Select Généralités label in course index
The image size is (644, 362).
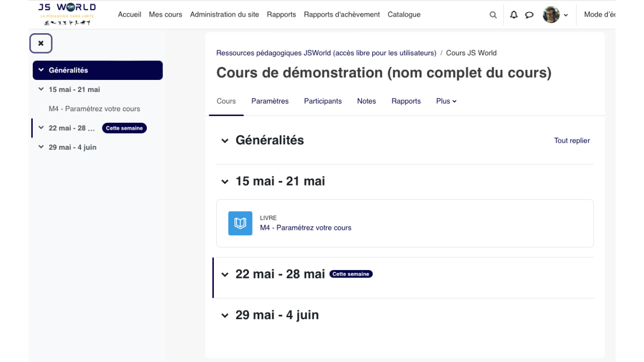tap(68, 70)
